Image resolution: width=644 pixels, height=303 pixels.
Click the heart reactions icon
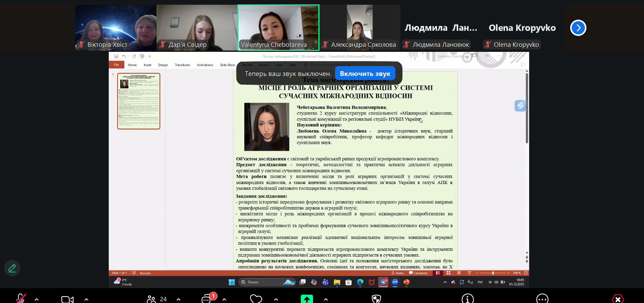click(256, 299)
